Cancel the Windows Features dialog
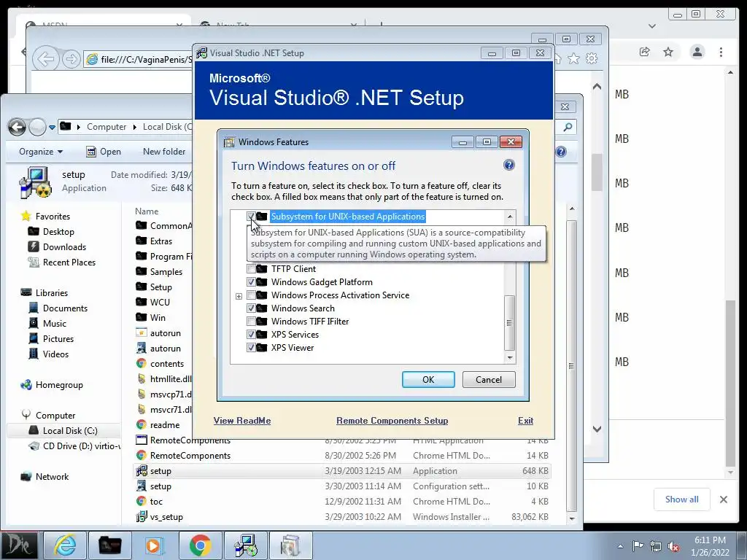Viewport: 747px width, 560px height. pos(489,379)
